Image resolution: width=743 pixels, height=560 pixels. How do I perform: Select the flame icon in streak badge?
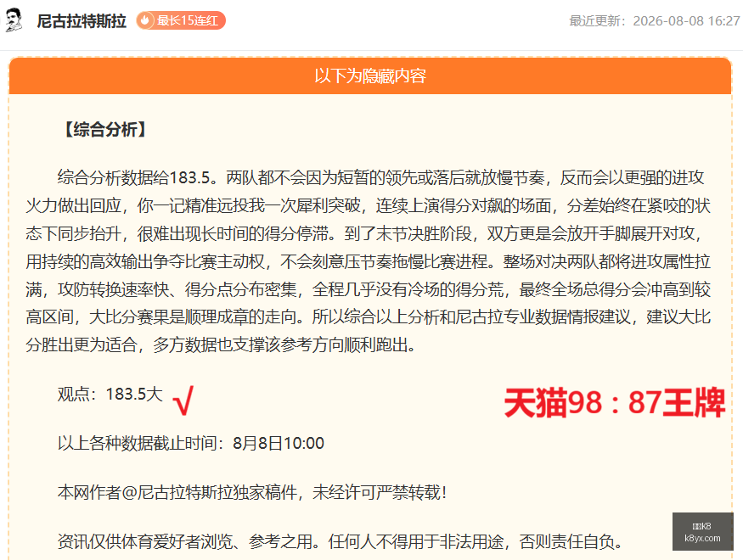point(145,21)
